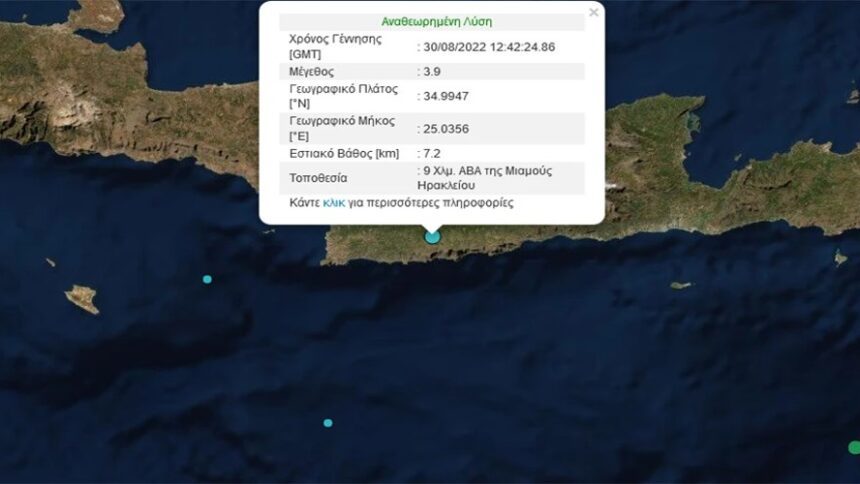This screenshot has height=484, width=860.
Task: Select the small cyan marker in the southern sea
Action: click(x=328, y=423)
